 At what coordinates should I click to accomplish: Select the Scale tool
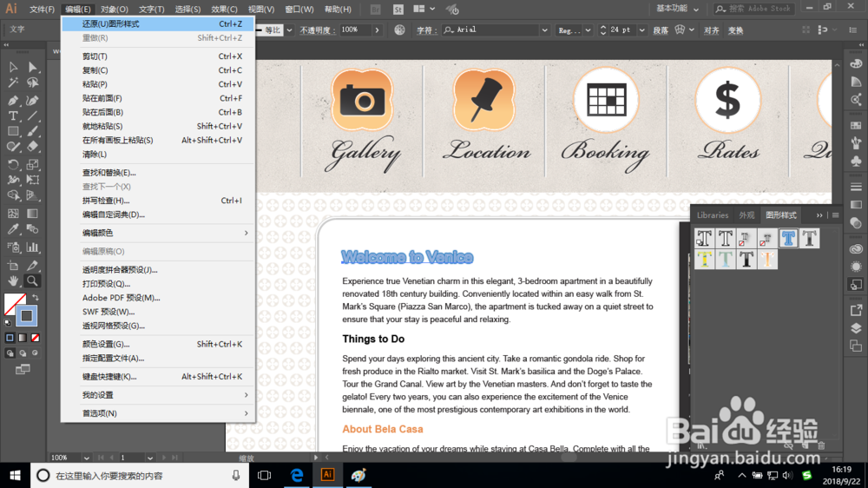tap(33, 164)
